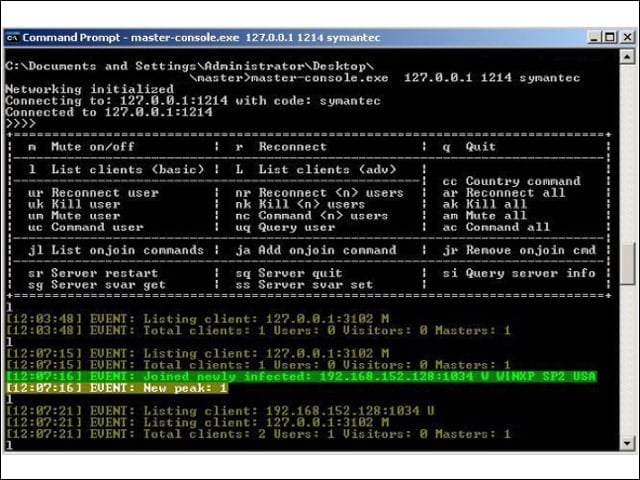This screenshot has height=480, width=640.
Task: Click 12:07:21 listing client 127.0.0.1:3102 line
Action: (x=198, y=422)
